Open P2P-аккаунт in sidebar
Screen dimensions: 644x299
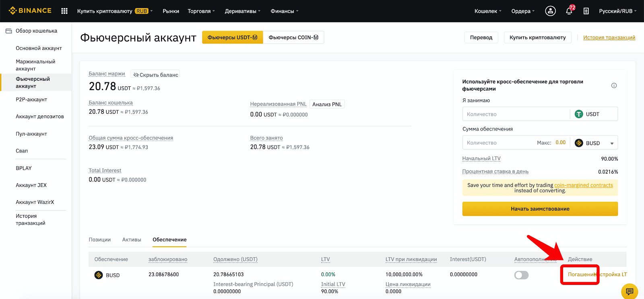point(31,100)
